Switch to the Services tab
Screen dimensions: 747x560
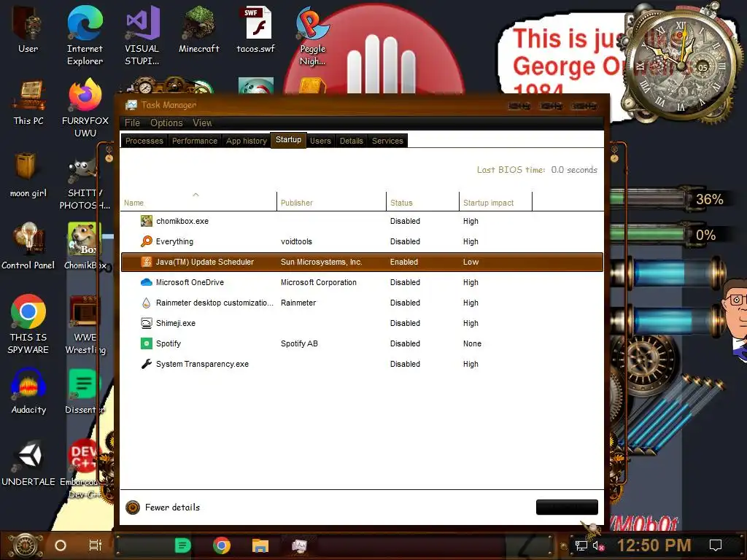pos(387,141)
